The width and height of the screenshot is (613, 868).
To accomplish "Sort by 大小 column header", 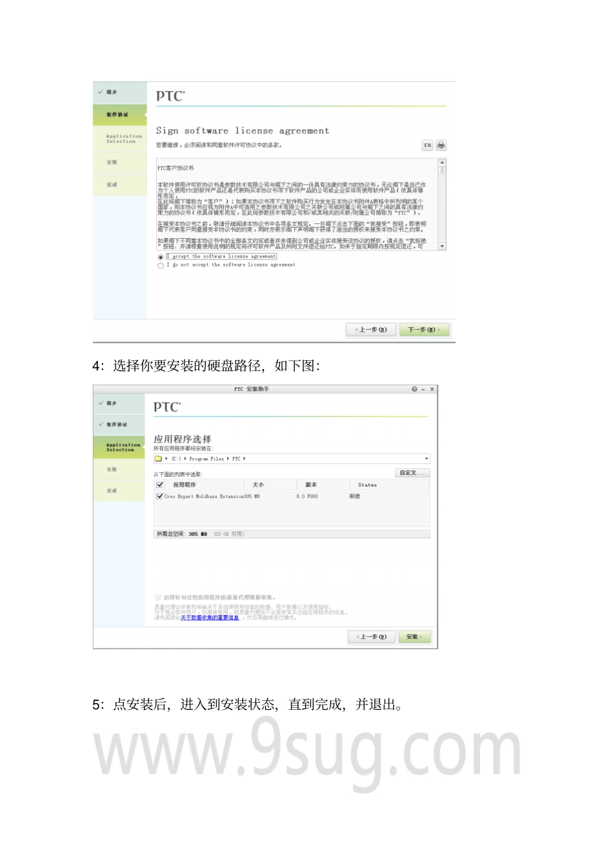I will click(258, 485).
